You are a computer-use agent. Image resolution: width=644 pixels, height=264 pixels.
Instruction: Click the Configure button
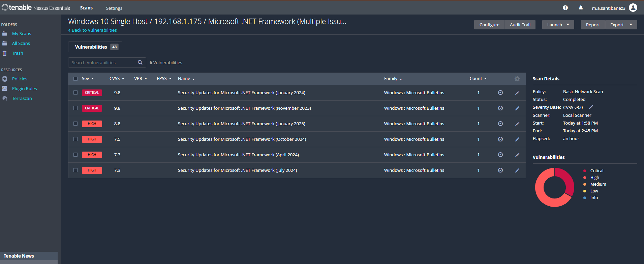(489, 25)
